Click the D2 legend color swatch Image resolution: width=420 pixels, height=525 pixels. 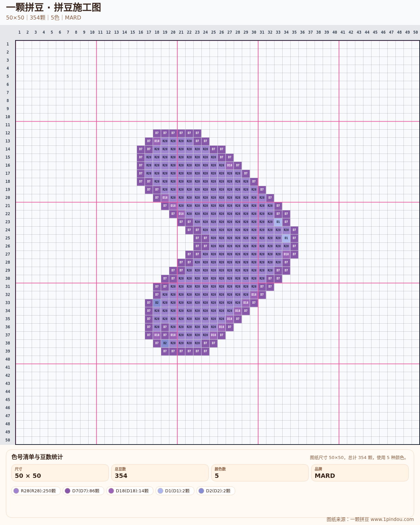coord(201,491)
